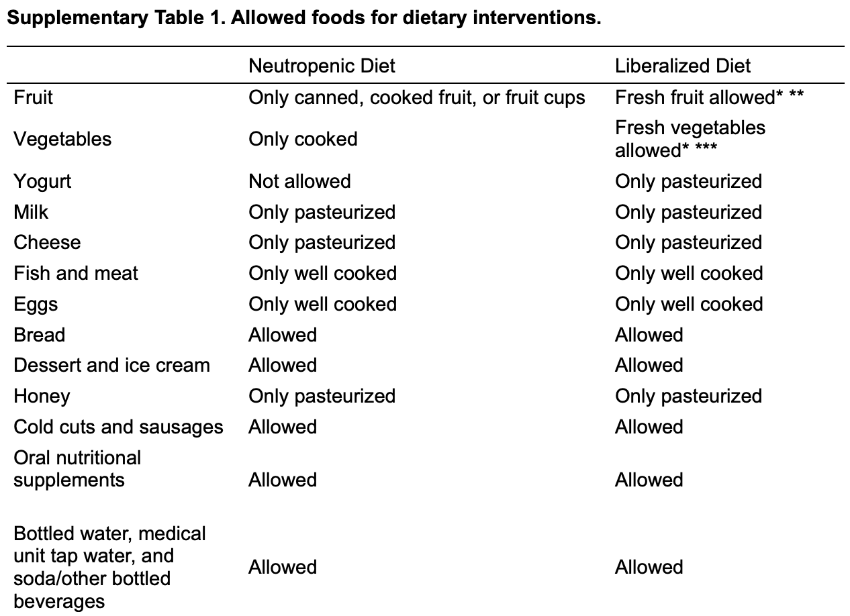Image resolution: width=850 pixels, height=616 pixels.
Task: Click 'Only canned, cooked fruit, or fruit cups'
Action: (x=416, y=98)
